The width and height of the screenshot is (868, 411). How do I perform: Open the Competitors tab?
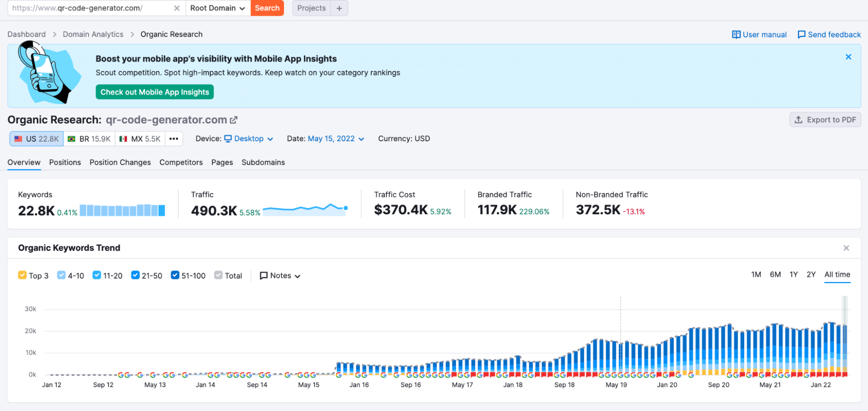click(x=181, y=162)
